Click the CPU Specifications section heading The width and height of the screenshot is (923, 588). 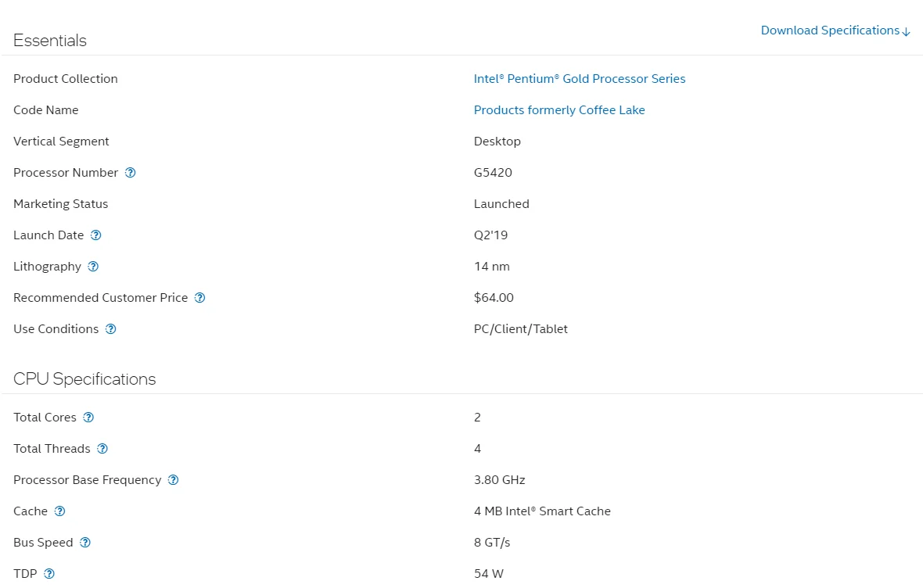pos(84,379)
